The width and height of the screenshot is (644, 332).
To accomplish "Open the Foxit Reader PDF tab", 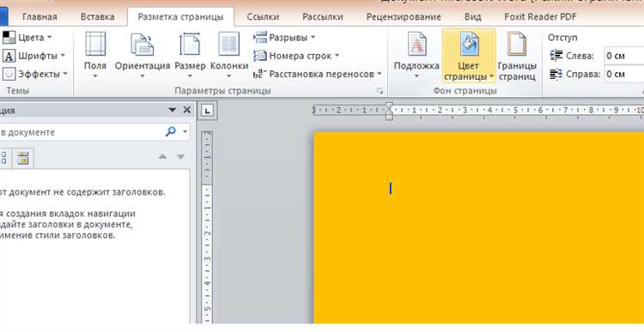I will point(540,17).
